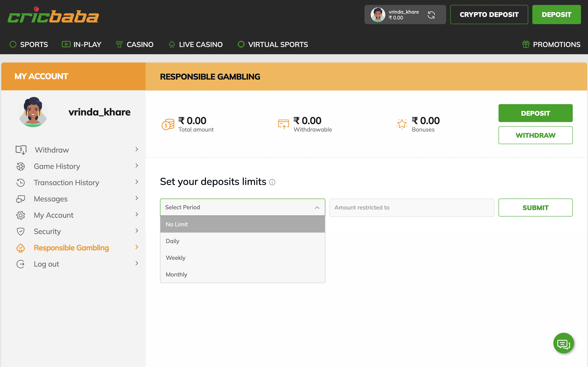The height and width of the screenshot is (367, 588).
Task: Click the Amount restricted to field
Action: [x=411, y=208]
